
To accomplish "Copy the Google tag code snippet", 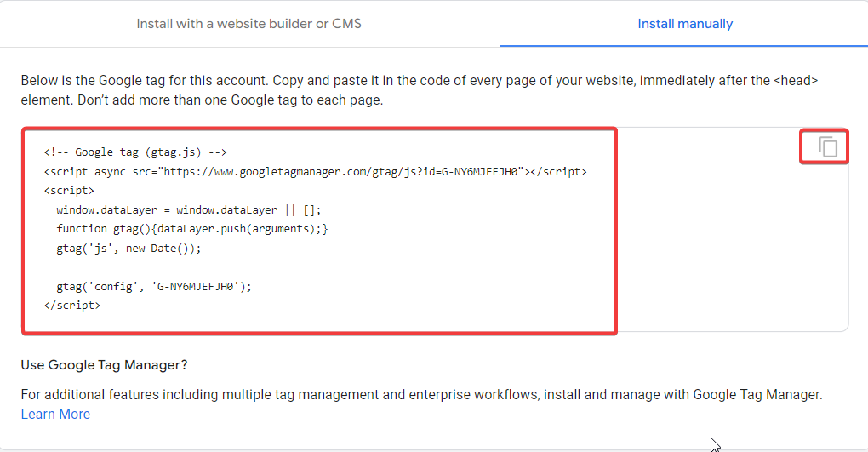I will pyautogui.click(x=828, y=146).
